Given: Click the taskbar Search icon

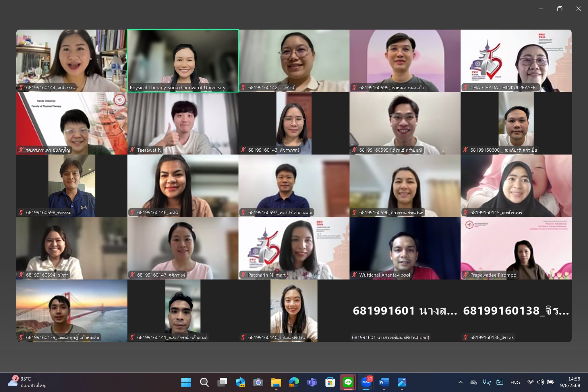Looking at the screenshot, I should [x=204, y=382].
